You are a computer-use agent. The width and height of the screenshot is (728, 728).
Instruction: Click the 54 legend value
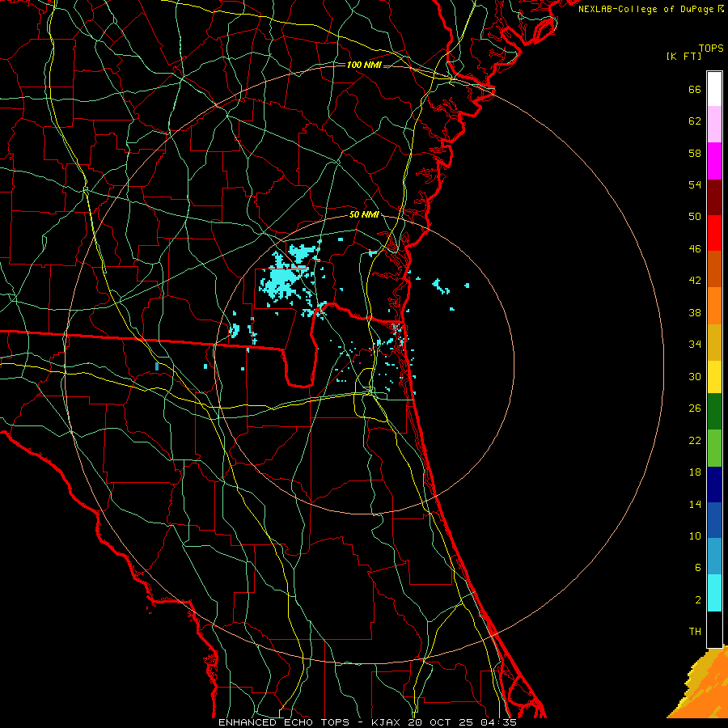pyautogui.click(x=695, y=184)
